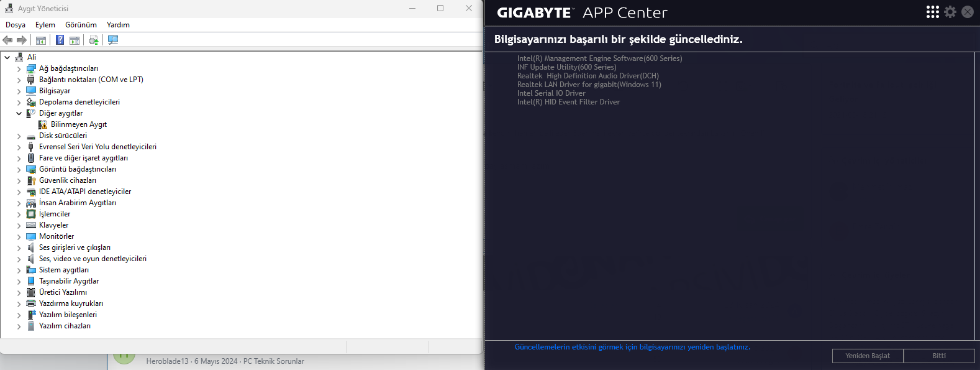Screen dimensions: 980x370
Task: Expand Yazılım bileşenleri category
Action: pyautogui.click(x=19, y=315)
